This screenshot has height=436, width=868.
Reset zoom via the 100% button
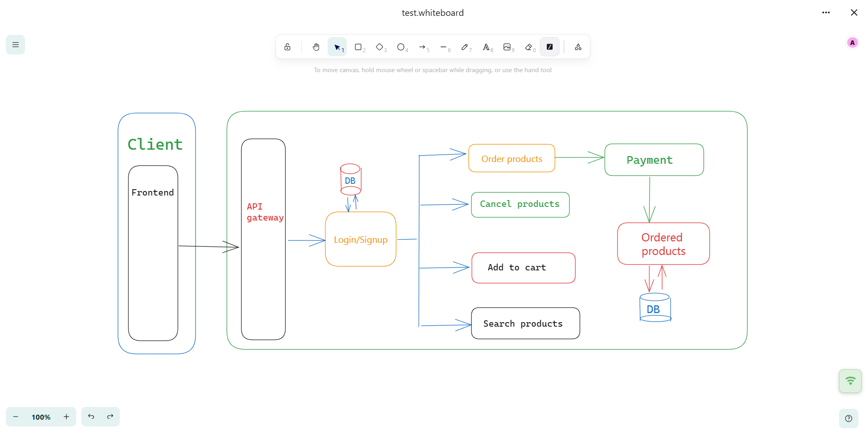[x=41, y=417]
